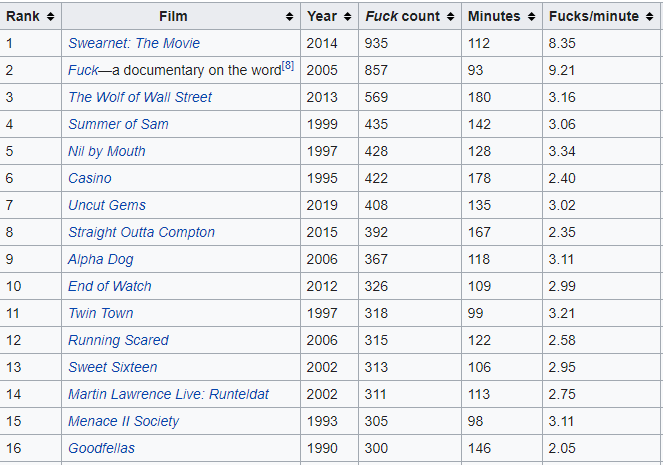Visit the Straight Outta Compton link
663x465 pixels.
[141, 232]
